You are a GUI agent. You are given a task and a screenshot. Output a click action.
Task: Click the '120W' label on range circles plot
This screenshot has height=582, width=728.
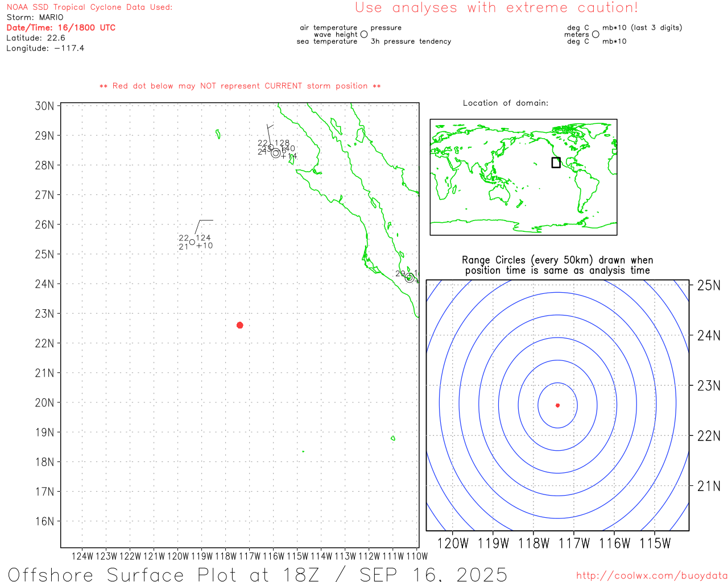tap(453, 543)
